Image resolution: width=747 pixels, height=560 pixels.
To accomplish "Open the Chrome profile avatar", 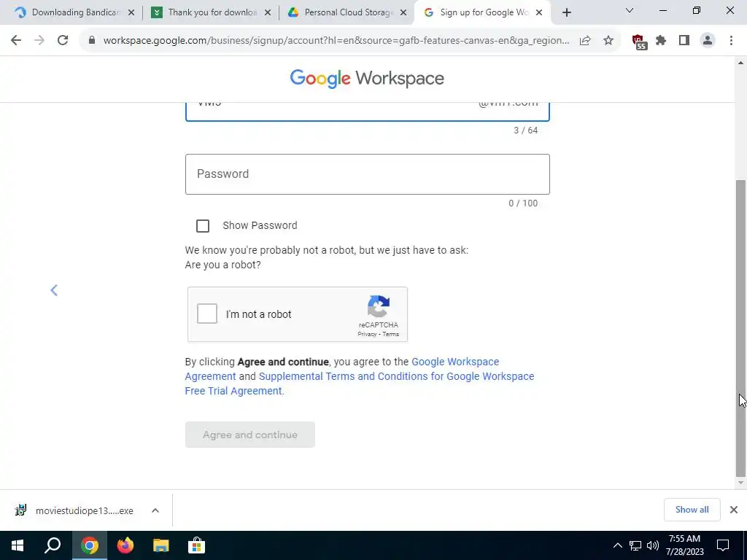I will point(708,41).
